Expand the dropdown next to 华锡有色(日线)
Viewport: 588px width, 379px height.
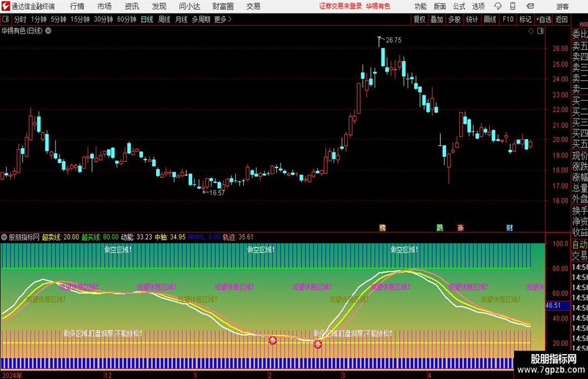click(49, 30)
